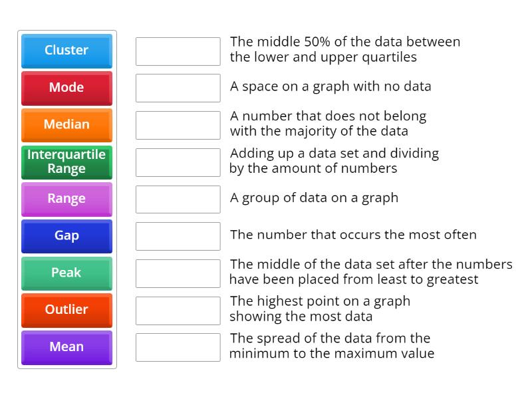The height and width of the screenshot is (399, 532).
Task: Select the Mean term tile
Action: click(66, 347)
